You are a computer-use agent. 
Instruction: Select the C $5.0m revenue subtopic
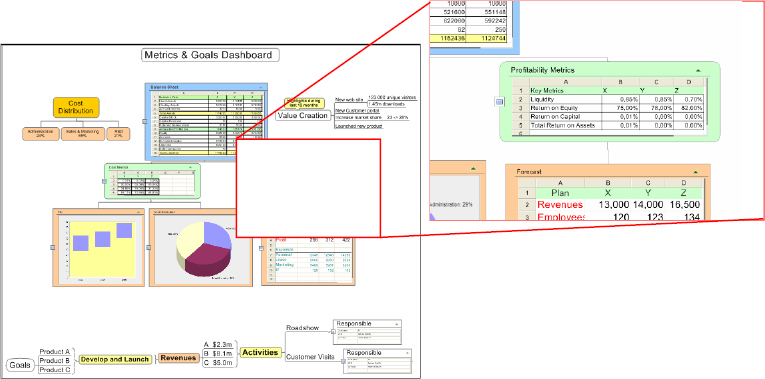click(219, 363)
